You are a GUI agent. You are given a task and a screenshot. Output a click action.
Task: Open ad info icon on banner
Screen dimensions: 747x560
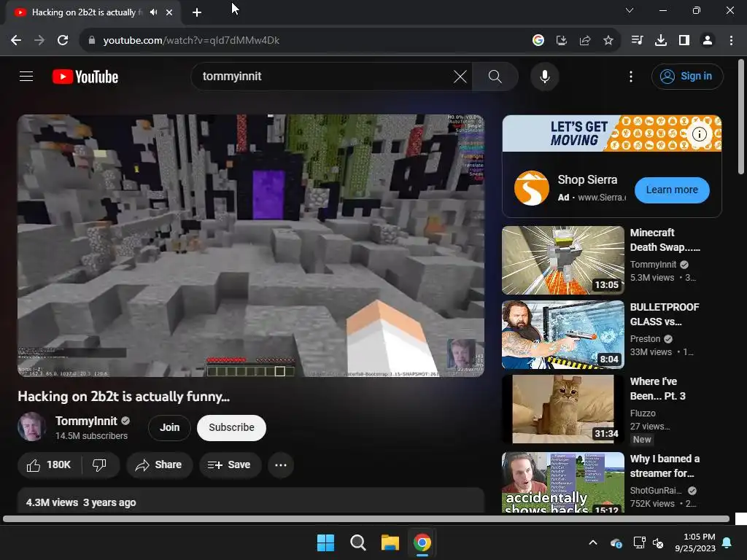699,134
